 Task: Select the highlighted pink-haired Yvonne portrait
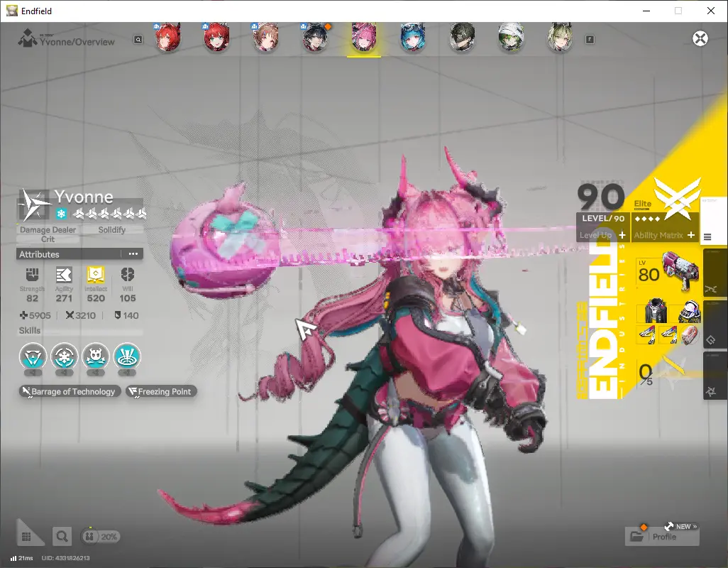[x=364, y=38]
